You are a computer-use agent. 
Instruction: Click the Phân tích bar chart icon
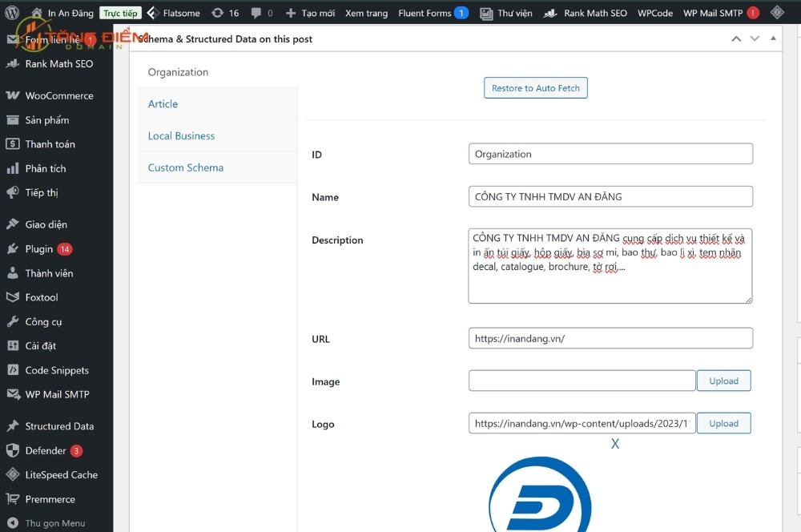pyautogui.click(x=13, y=168)
